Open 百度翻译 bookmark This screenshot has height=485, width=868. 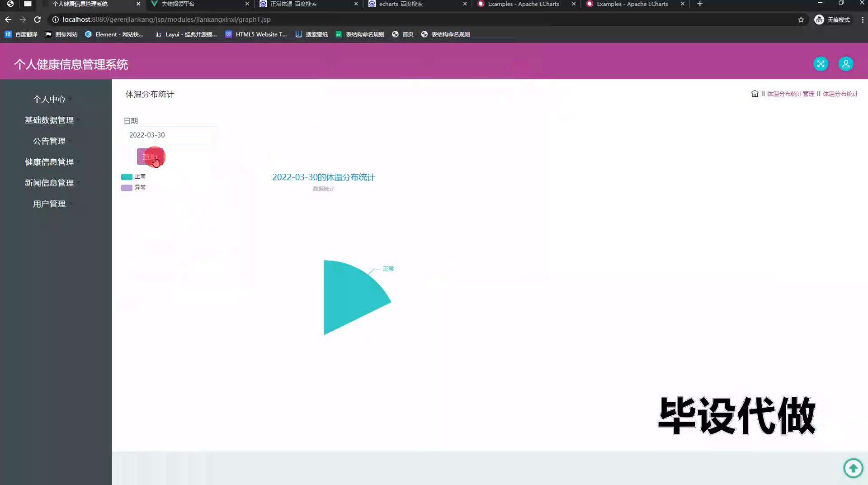tap(21, 34)
